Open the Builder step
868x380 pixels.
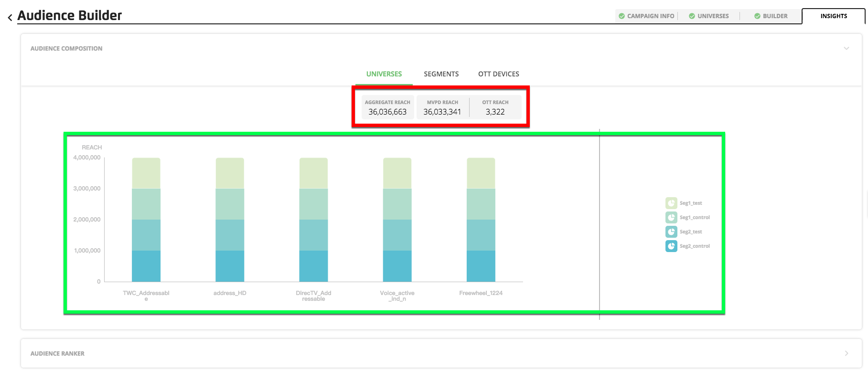click(771, 16)
